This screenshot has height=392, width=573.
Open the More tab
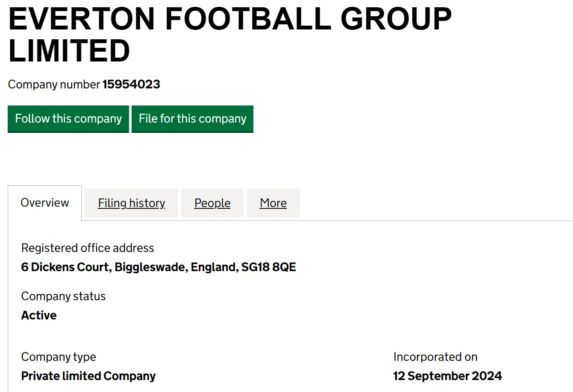click(x=273, y=203)
